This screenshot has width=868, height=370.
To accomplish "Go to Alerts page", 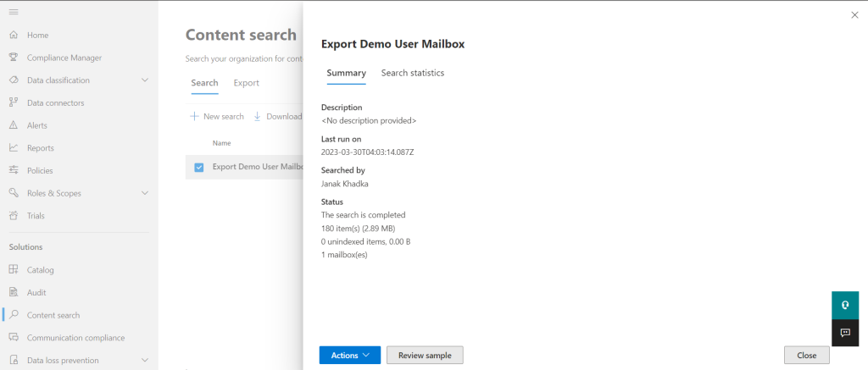I will click(x=37, y=125).
